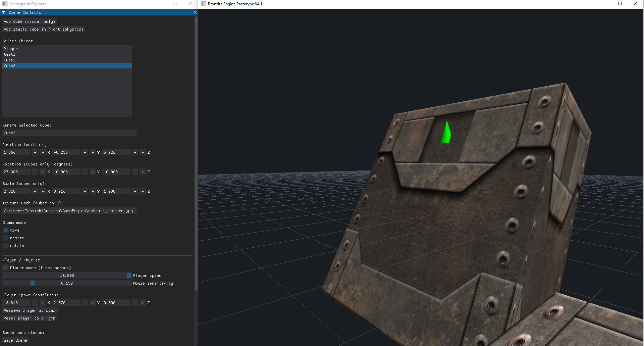This screenshot has height=346, width=644.
Task: Select Player in the object list
Action: 67,49
